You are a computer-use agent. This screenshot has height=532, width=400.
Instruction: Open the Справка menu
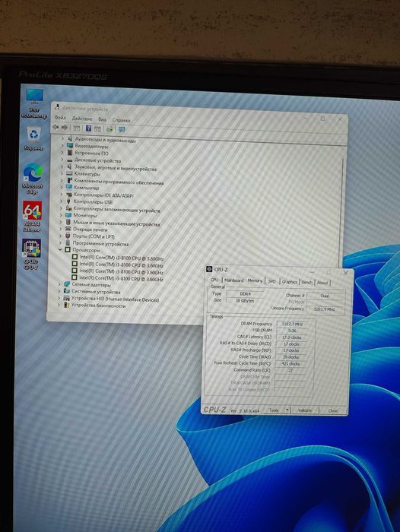pos(121,120)
